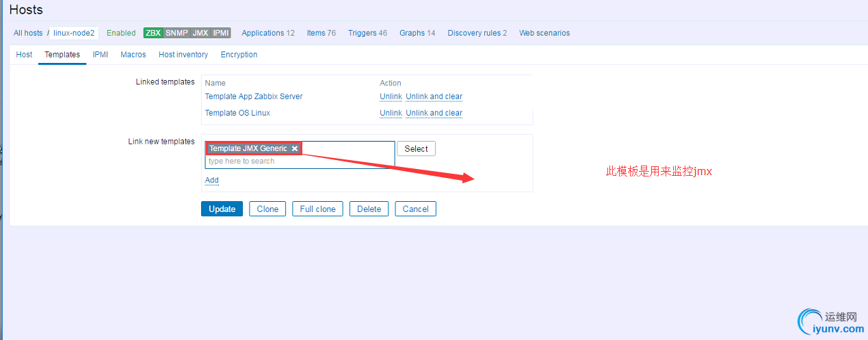
Task: Click the Delete button
Action: point(369,209)
